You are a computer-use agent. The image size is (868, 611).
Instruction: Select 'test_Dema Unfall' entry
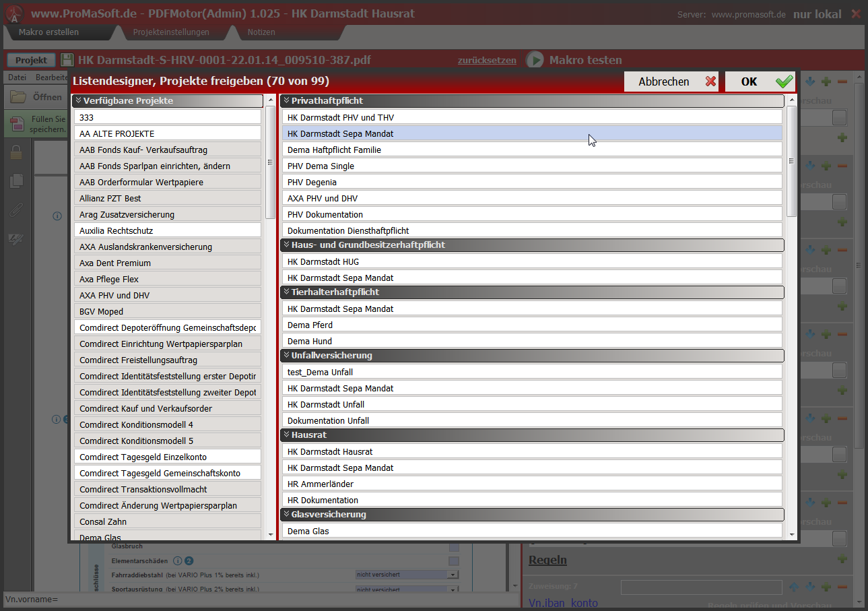533,372
